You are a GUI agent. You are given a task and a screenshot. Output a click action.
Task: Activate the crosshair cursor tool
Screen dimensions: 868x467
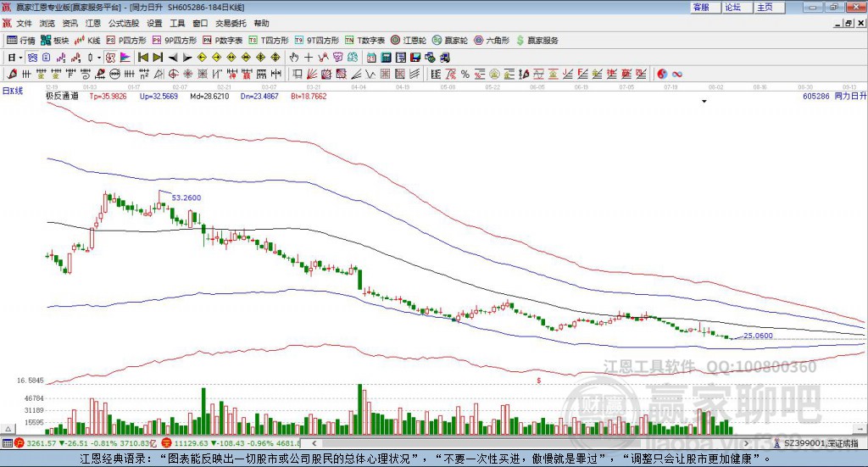309,58
